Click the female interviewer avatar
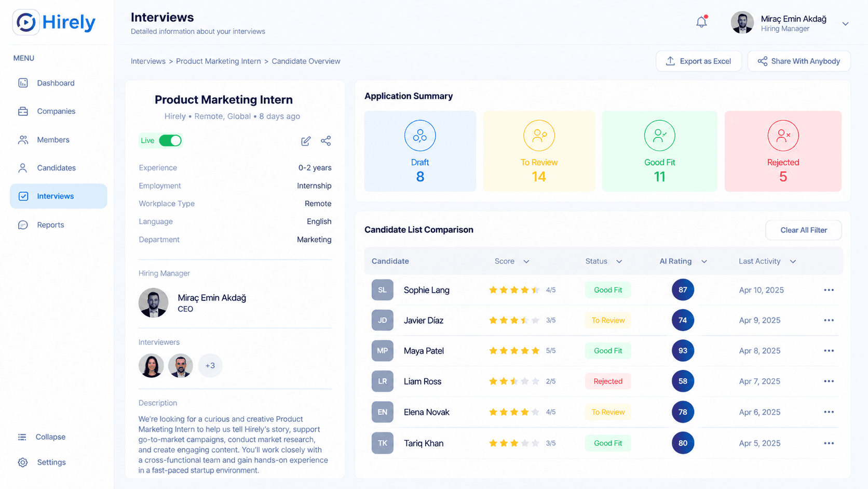Screen dimensions: 868x489 151,365
